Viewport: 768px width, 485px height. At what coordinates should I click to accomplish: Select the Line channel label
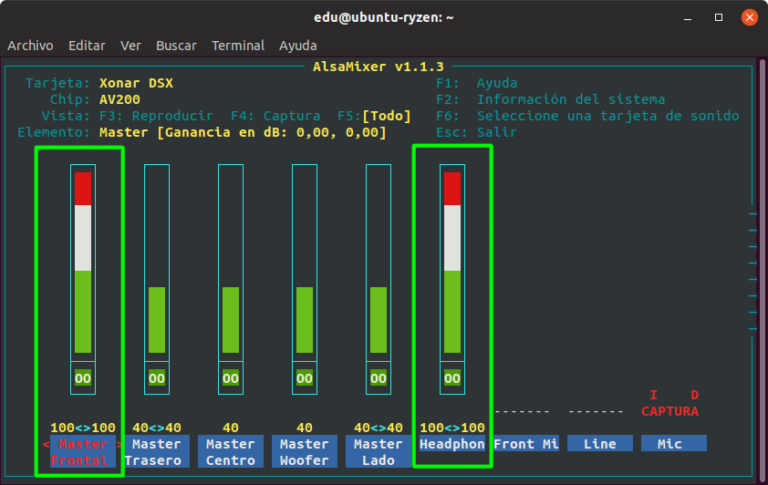click(x=600, y=444)
